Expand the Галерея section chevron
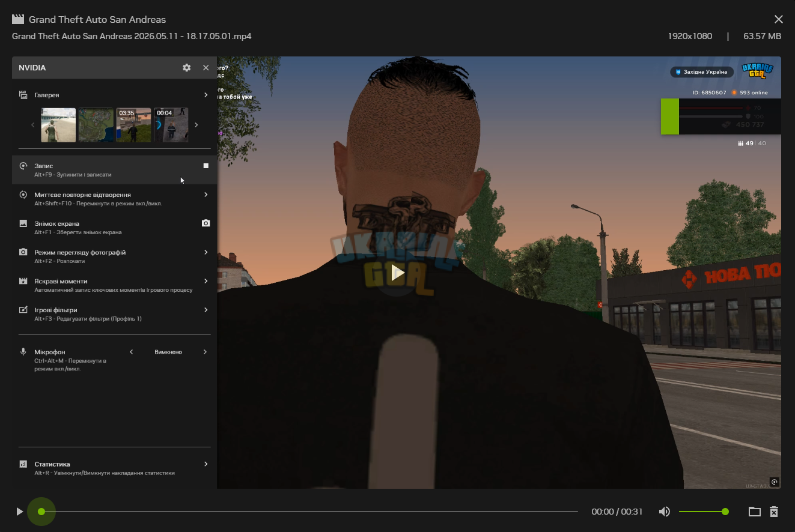 coord(206,95)
